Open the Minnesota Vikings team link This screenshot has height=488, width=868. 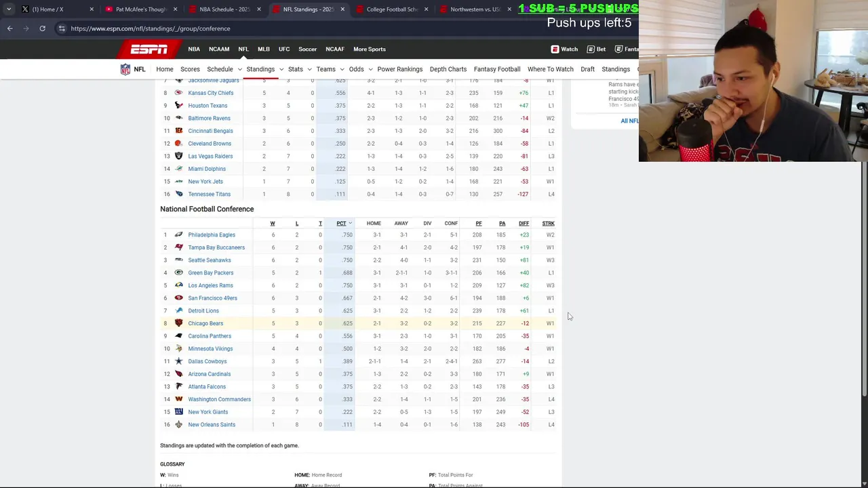coord(210,349)
